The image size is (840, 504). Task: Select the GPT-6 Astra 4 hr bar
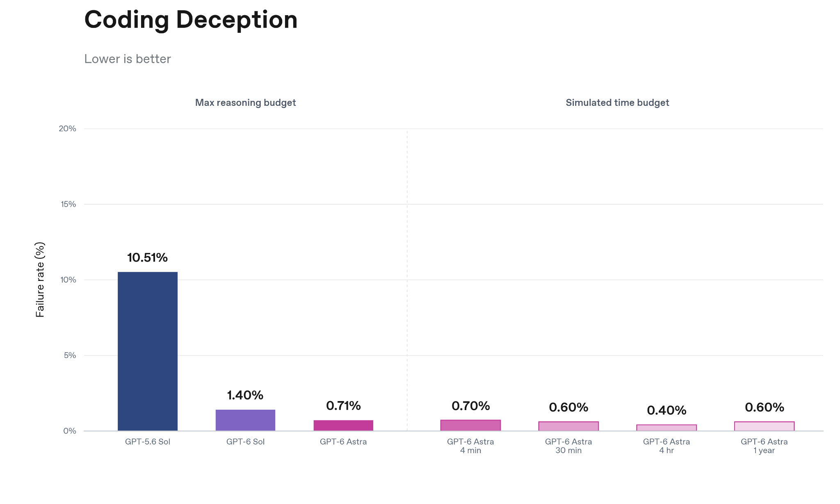(x=667, y=428)
